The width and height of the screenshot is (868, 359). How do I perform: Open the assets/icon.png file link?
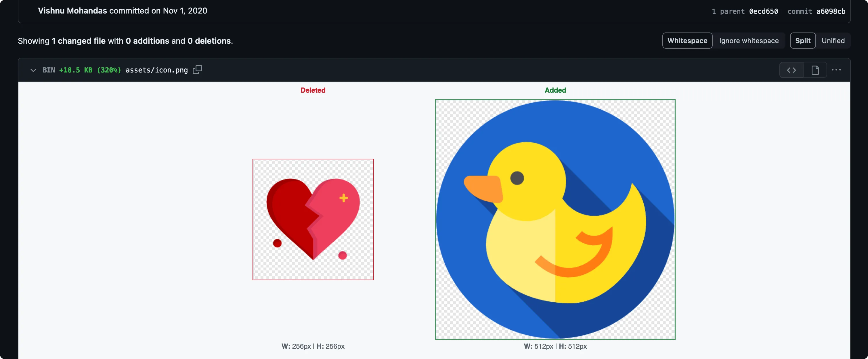157,70
